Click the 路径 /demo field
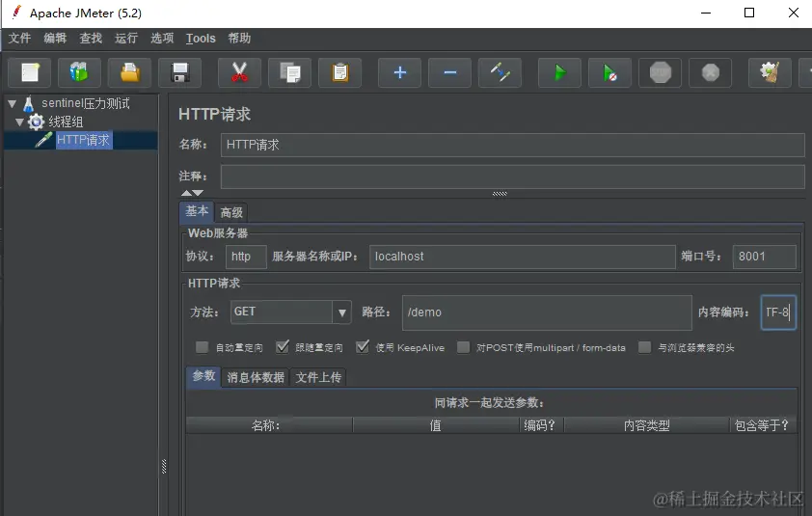The image size is (812, 516). click(x=547, y=312)
